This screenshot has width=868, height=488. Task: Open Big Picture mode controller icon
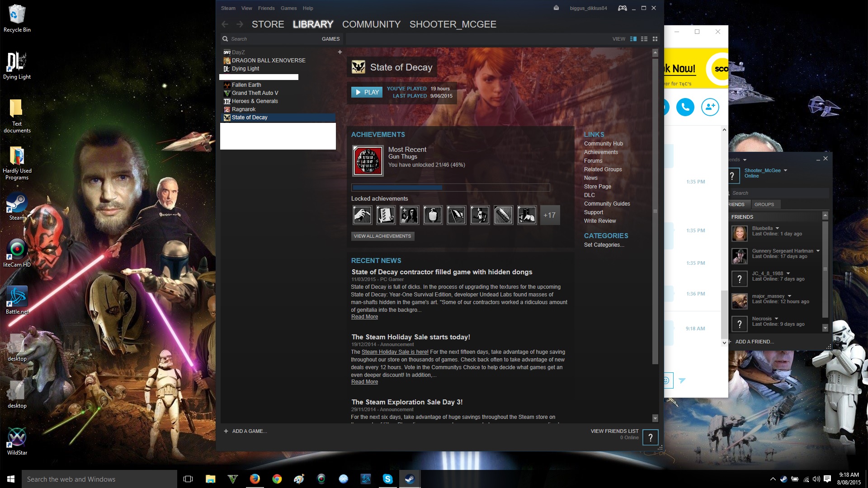click(623, 8)
